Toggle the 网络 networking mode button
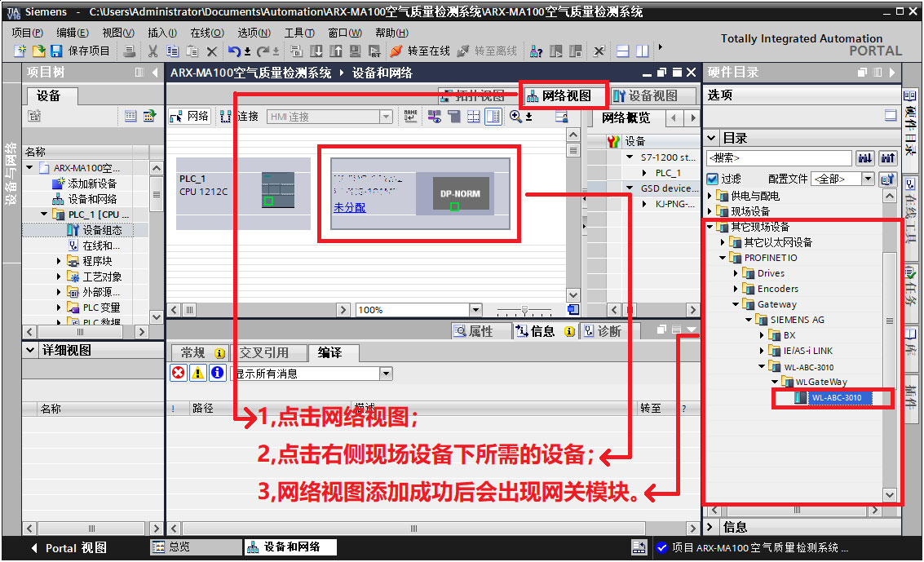The height and width of the screenshot is (562, 924). (x=190, y=117)
